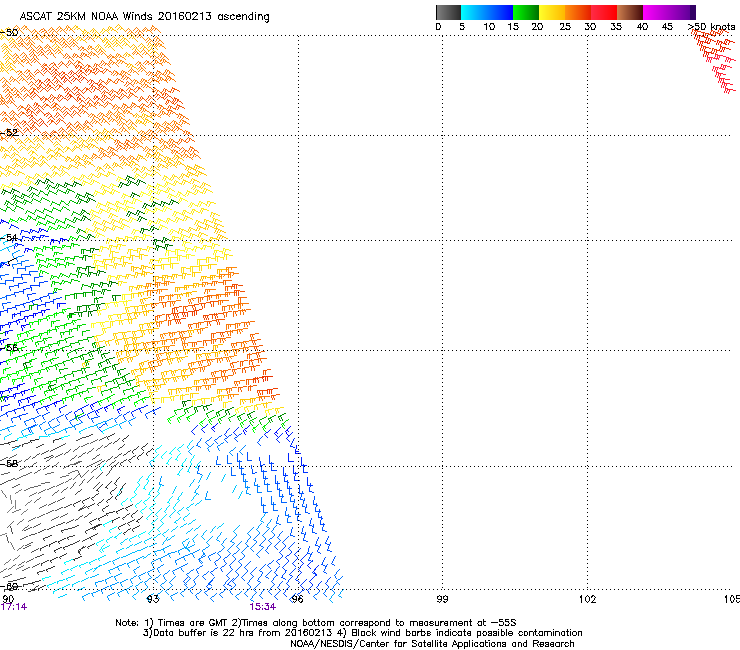Click the latitude label '-56'

point(9,348)
